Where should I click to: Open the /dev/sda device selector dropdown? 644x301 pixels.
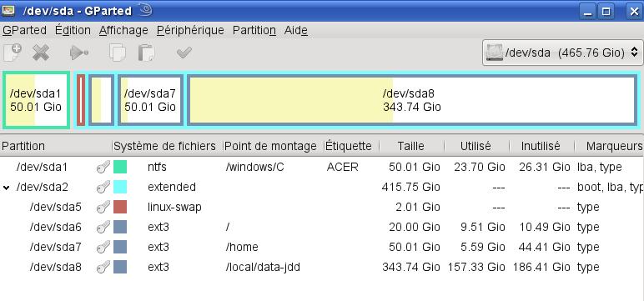[563, 53]
